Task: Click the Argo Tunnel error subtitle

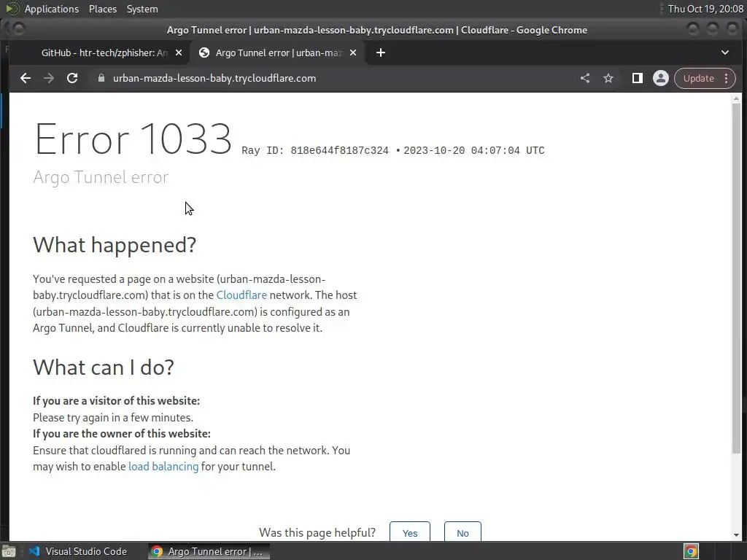Action: (x=101, y=177)
